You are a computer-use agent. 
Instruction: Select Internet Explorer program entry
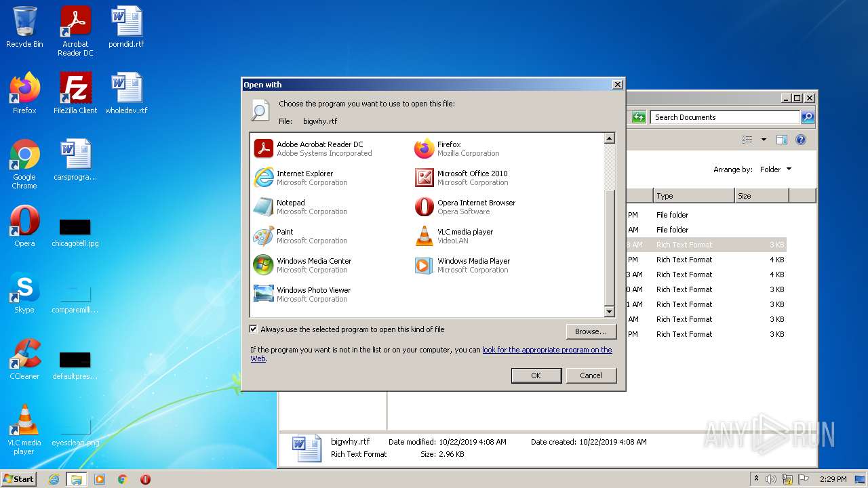[x=300, y=178]
